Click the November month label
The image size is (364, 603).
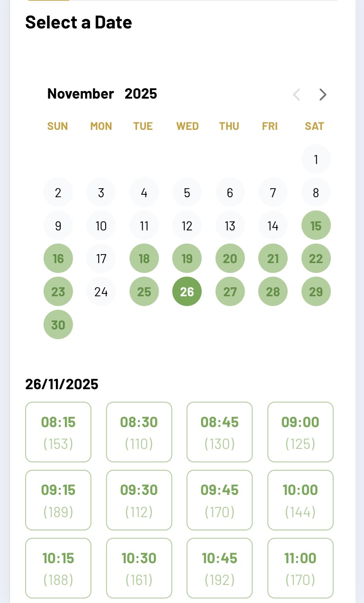[x=81, y=94]
